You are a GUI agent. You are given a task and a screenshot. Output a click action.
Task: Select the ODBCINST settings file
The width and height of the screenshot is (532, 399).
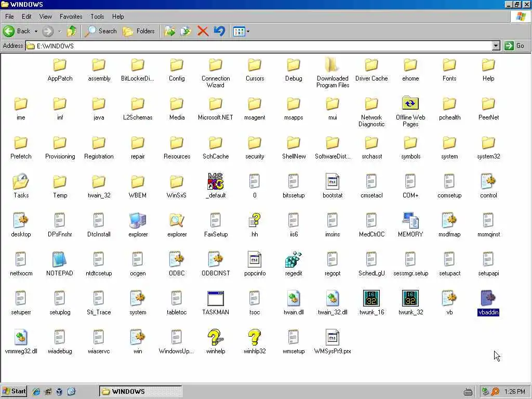(x=216, y=260)
